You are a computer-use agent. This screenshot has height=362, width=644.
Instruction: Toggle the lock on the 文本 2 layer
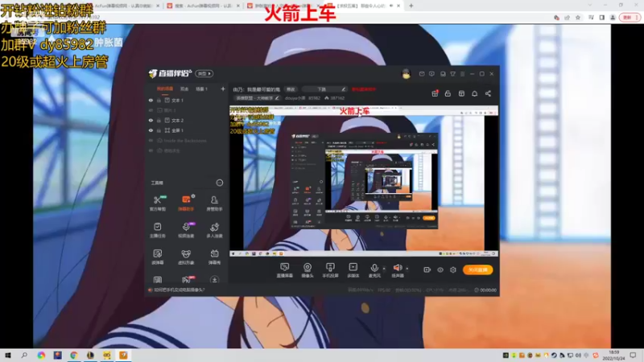159,120
